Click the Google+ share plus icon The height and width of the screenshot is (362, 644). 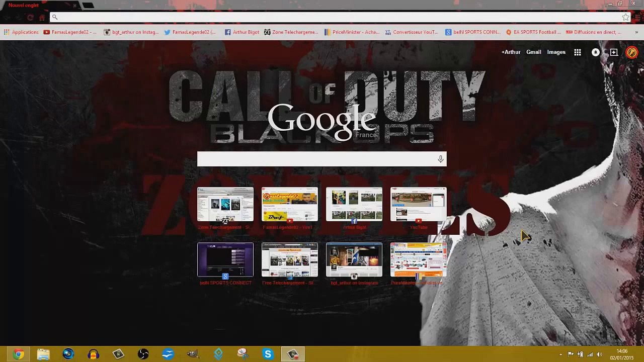[614, 52]
